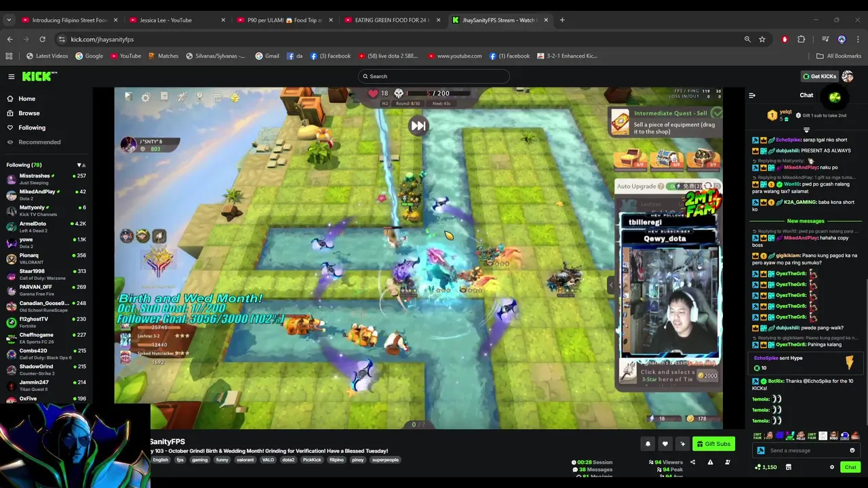Open the media control icon in toolbar

point(825,39)
